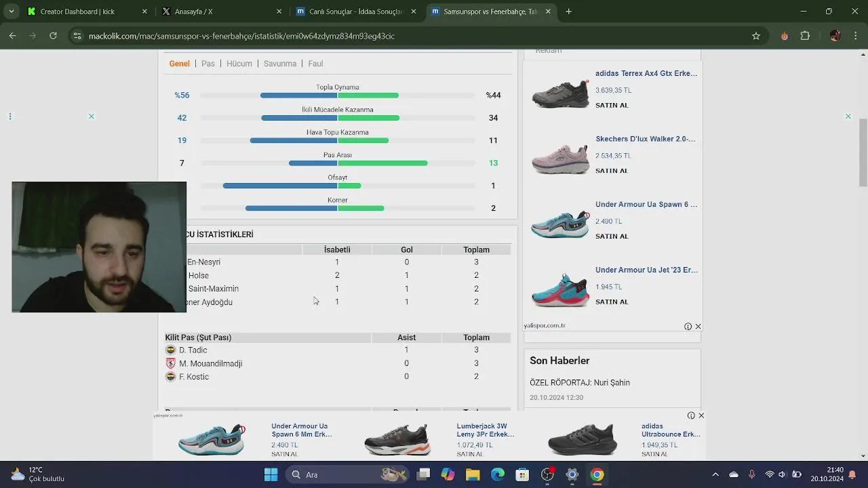Open OBS Studio from taskbar
This screenshot has height=488, width=868.
click(x=547, y=474)
